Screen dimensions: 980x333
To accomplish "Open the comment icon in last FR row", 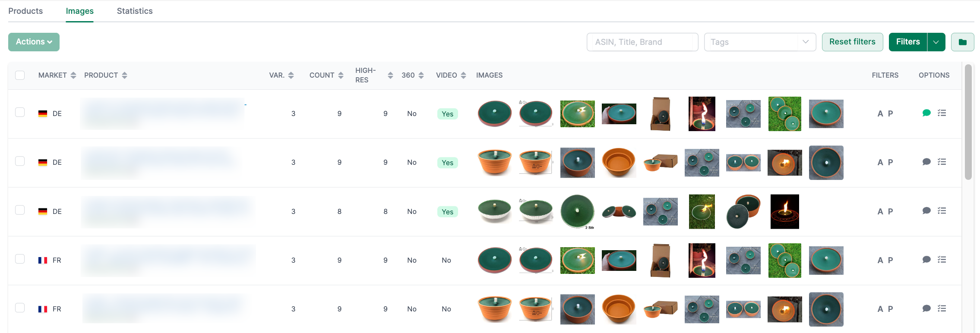I will coord(926,308).
